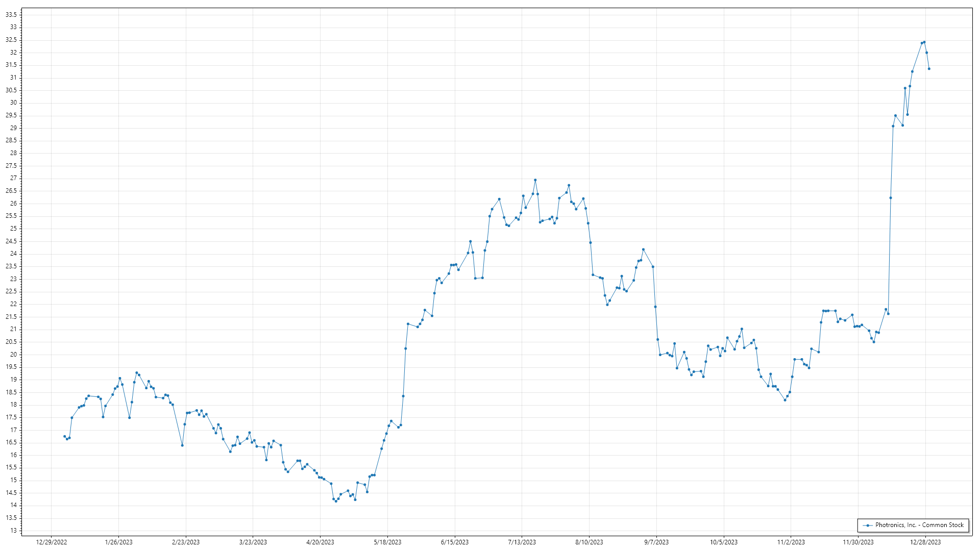Click the 27 y-axis value label
The width and height of the screenshot is (980, 551).
[x=13, y=179]
